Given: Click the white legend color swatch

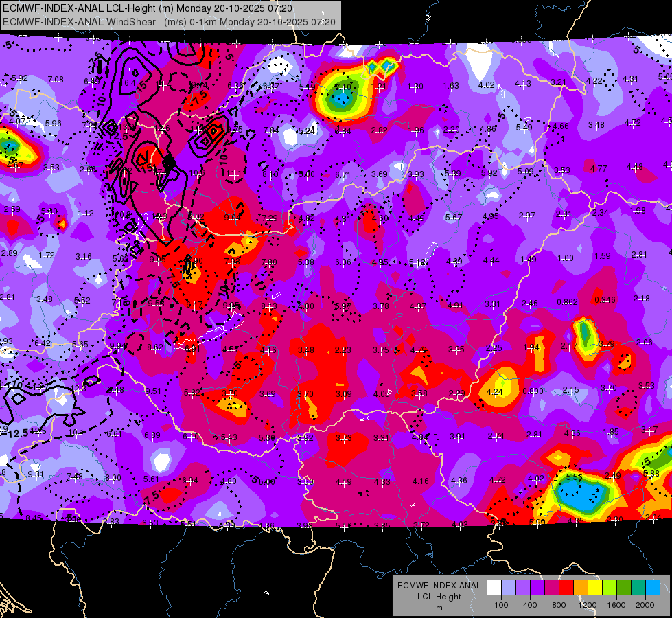Looking at the screenshot, I should click(x=494, y=587).
